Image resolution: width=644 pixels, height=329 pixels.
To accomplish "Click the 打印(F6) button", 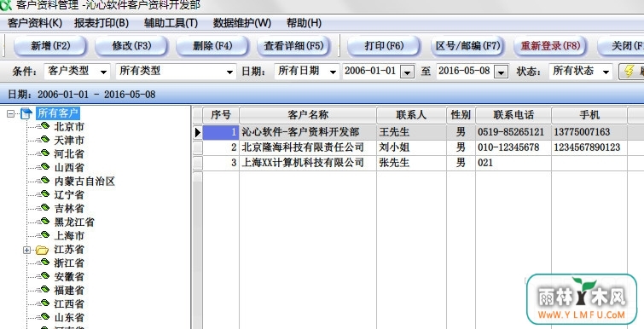I will point(384,45).
